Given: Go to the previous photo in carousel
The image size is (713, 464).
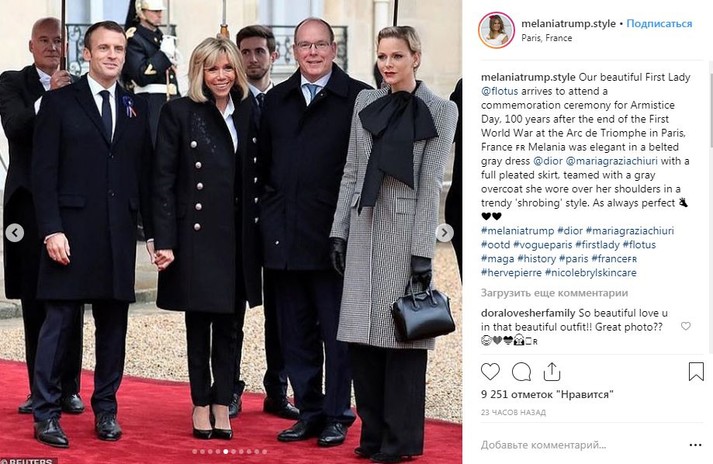Looking at the screenshot, I should [x=15, y=233].
